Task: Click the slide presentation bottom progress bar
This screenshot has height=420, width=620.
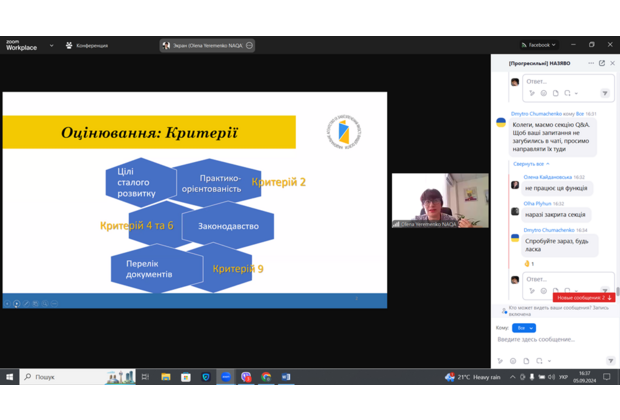Action: 194,301
